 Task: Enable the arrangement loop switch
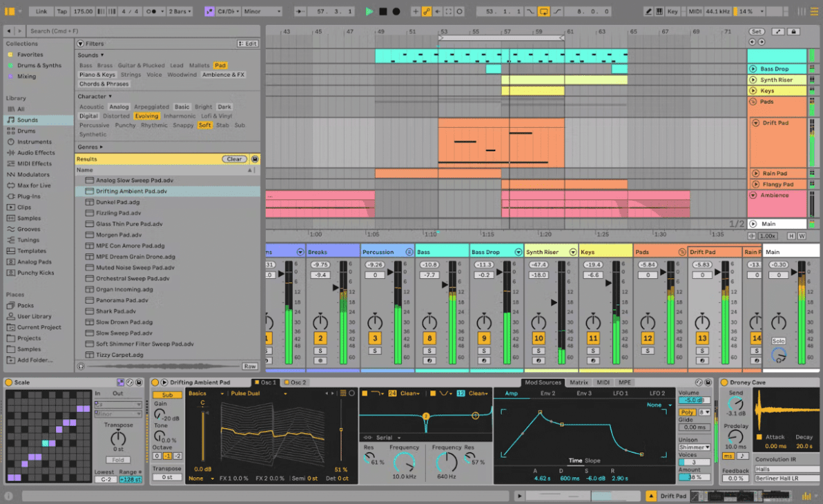(544, 11)
